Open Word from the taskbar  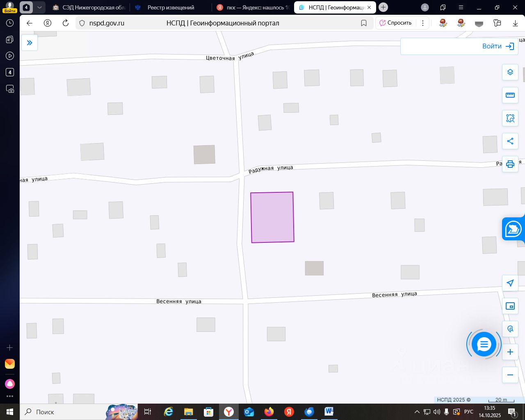tap(329, 412)
